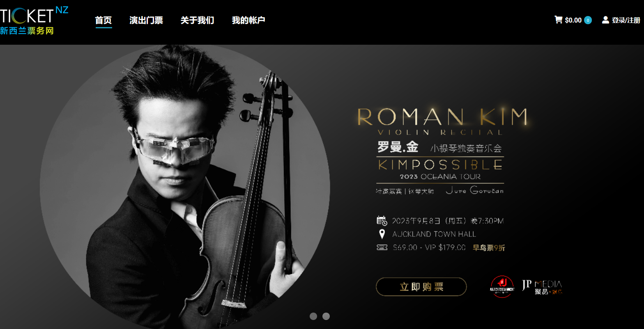Click the location pin icon near Auckland Town Hall
Screen dimensions: 644x329
tap(382, 234)
